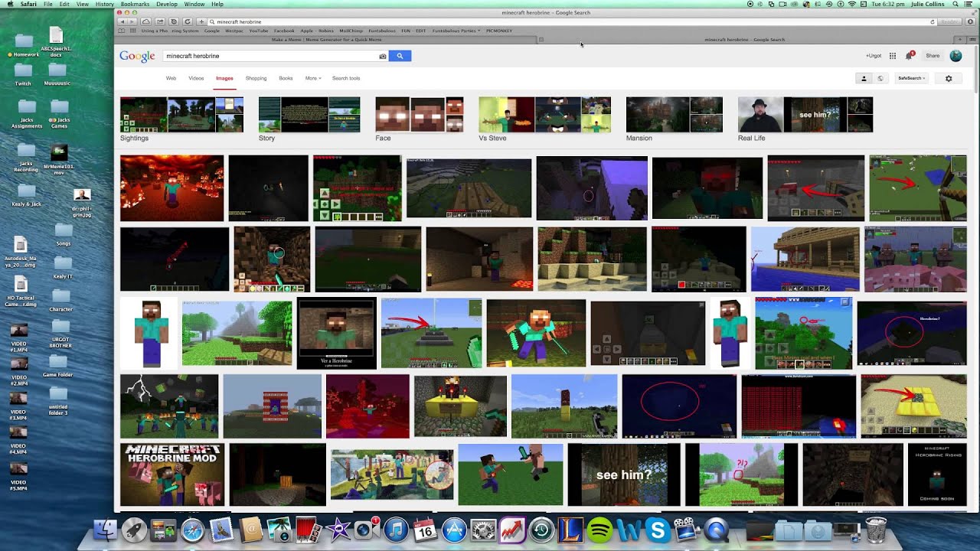
Task: Switch to the Web results tab
Action: (x=171, y=78)
